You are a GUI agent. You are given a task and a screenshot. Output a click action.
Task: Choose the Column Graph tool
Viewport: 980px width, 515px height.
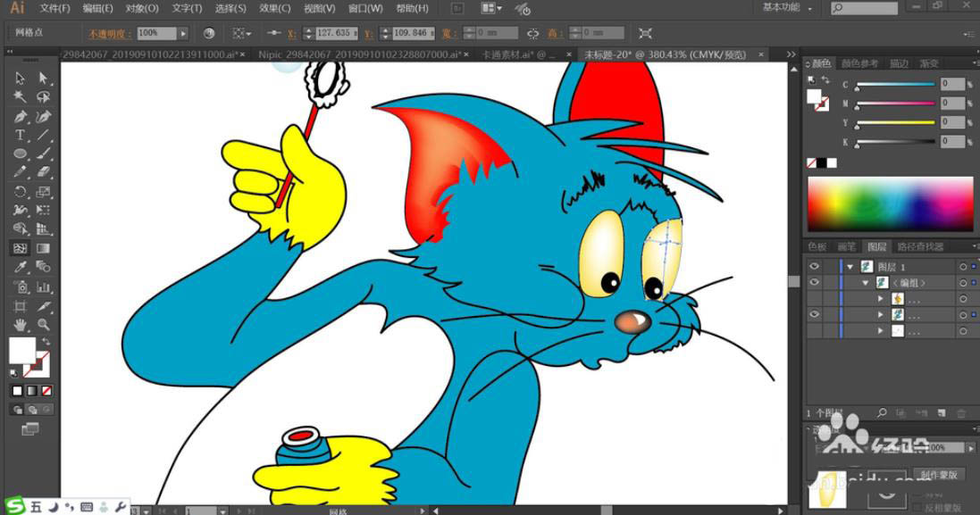click(x=43, y=287)
